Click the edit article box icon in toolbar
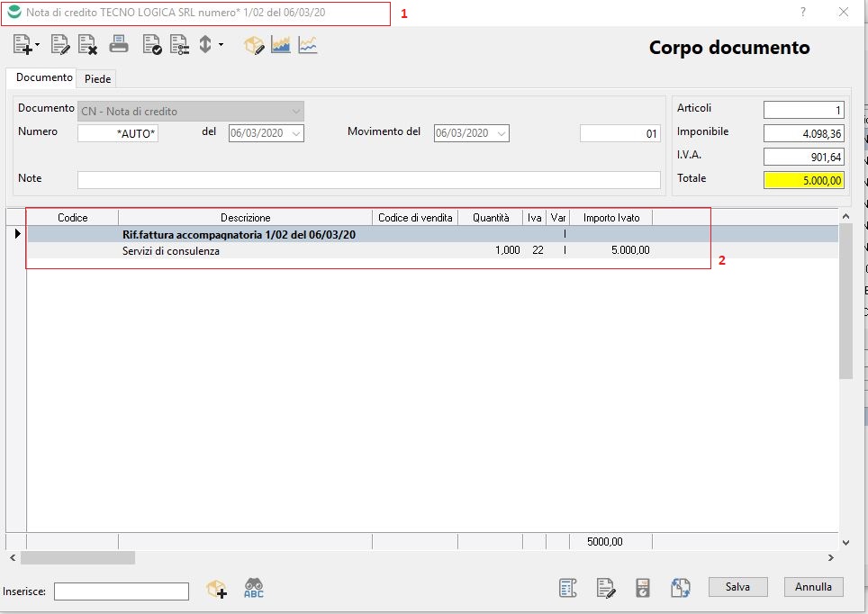 tap(254, 44)
